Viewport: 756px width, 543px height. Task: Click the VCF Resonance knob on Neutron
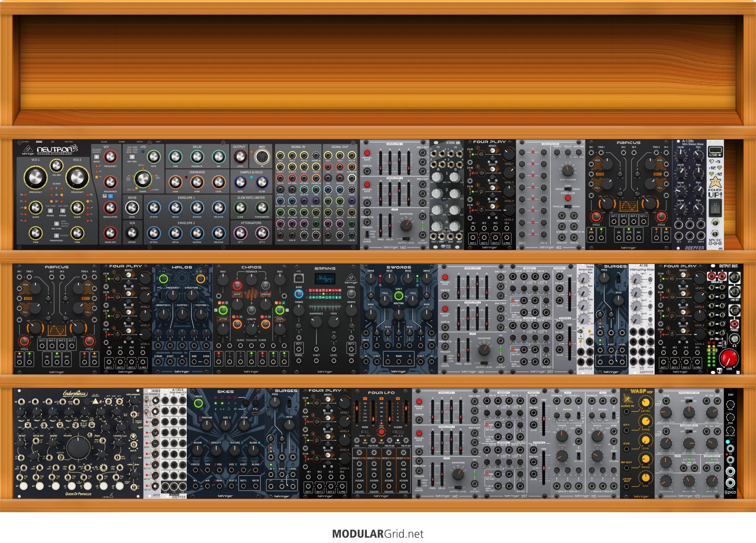click(110, 182)
